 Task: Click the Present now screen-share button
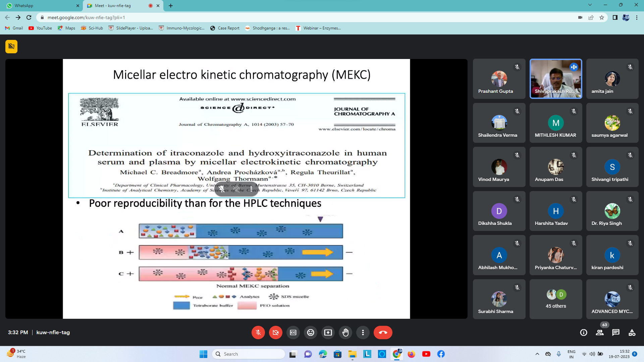point(328,333)
